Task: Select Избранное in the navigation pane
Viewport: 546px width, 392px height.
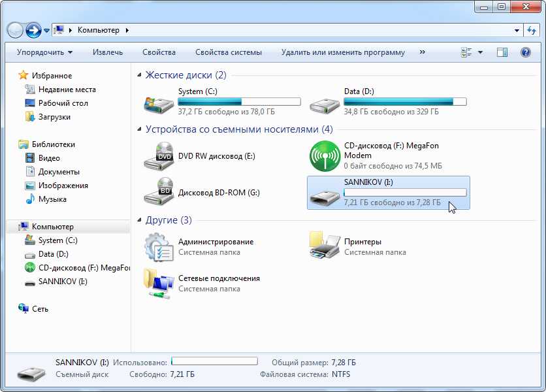Action: (52, 76)
